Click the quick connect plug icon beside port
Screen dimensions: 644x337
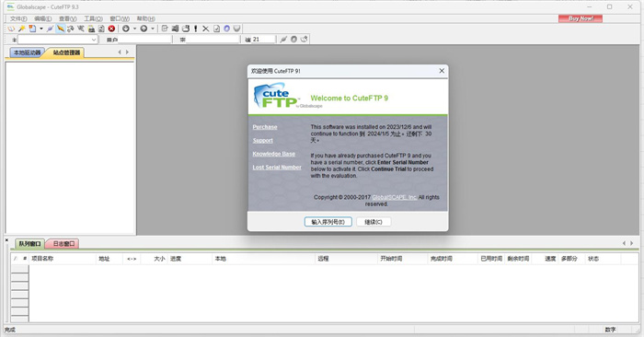tap(283, 39)
